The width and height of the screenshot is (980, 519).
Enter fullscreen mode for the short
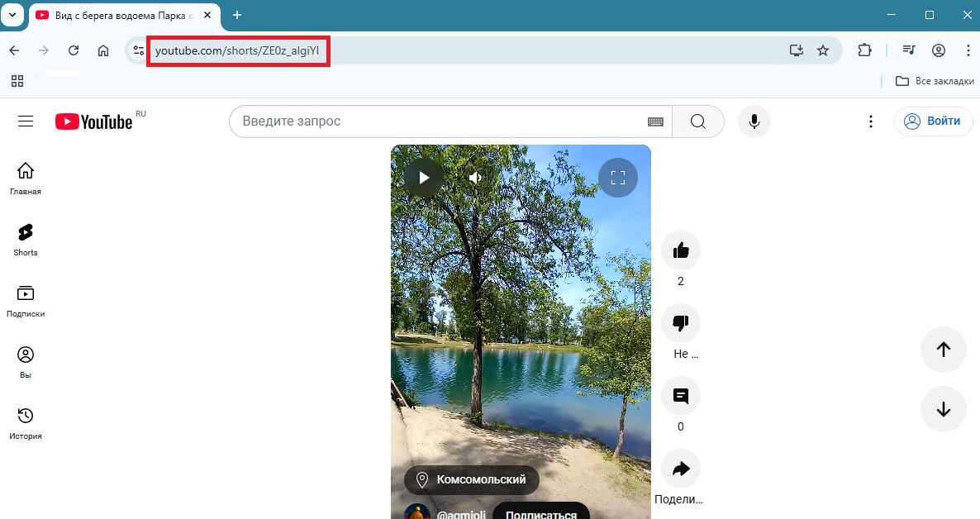coord(618,178)
